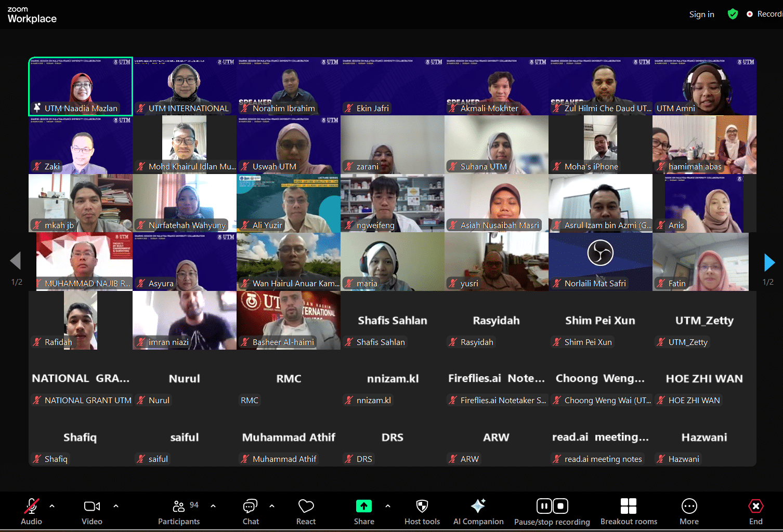The height and width of the screenshot is (532, 783).
Task: Select UTM Naadia Mazlan video tile
Action: pos(81,86)
